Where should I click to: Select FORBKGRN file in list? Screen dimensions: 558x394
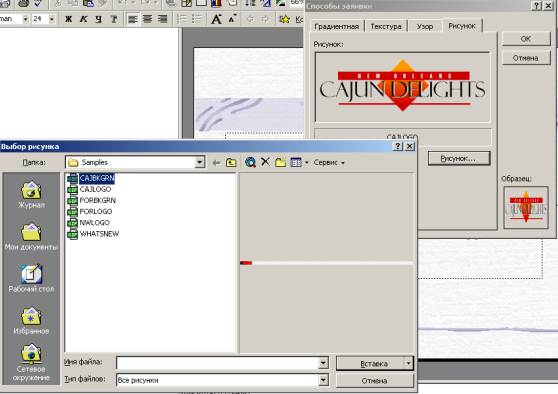pos(91,200)
